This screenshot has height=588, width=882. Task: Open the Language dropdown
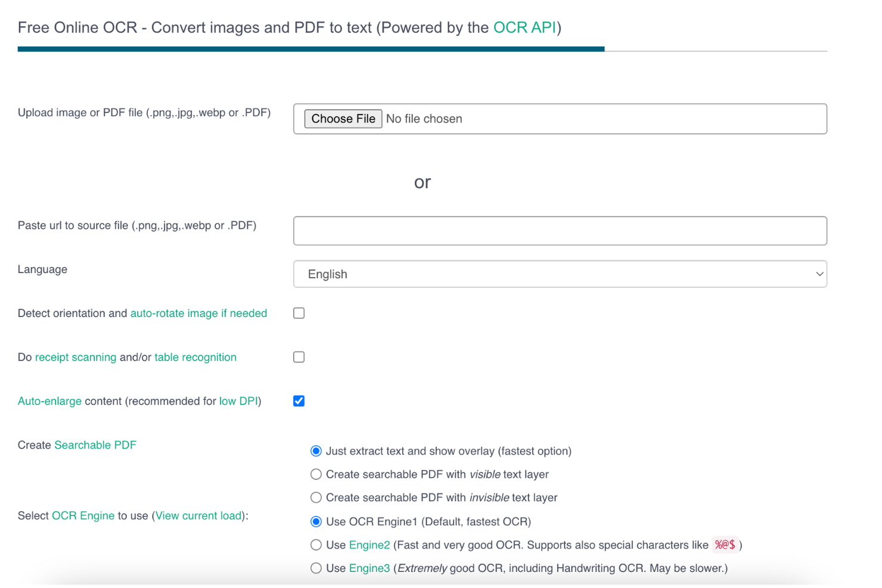tap(560, 274)
